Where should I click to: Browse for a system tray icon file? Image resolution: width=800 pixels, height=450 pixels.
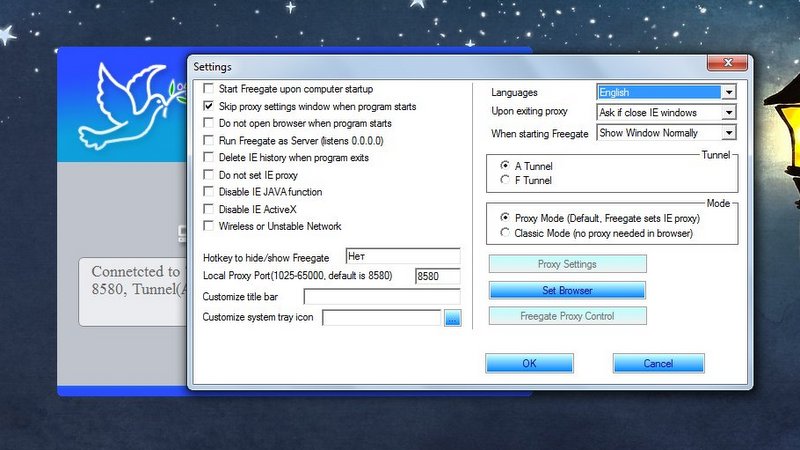(453, 318)
